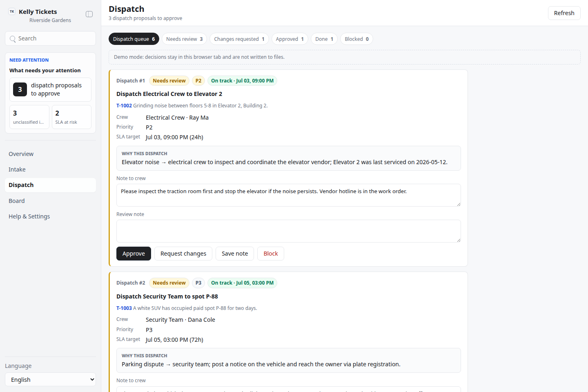This screenshot has width=588, height=392.
Task: Select the Approved tab
Action: tap(290, 39)
